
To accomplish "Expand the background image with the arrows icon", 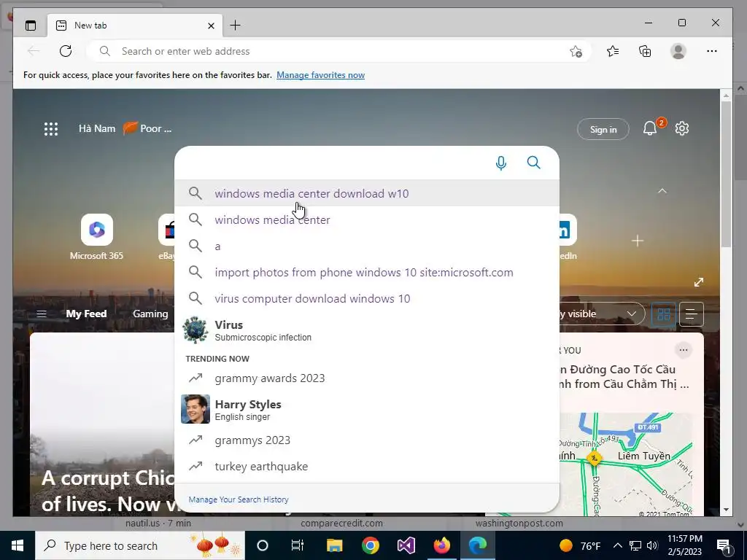I will (699, 282).
